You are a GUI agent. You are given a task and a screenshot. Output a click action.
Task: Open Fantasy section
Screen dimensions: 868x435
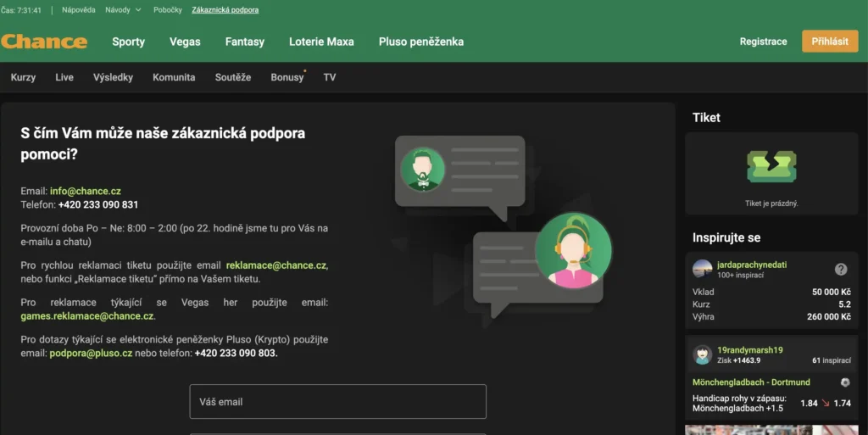pos(245,42)
